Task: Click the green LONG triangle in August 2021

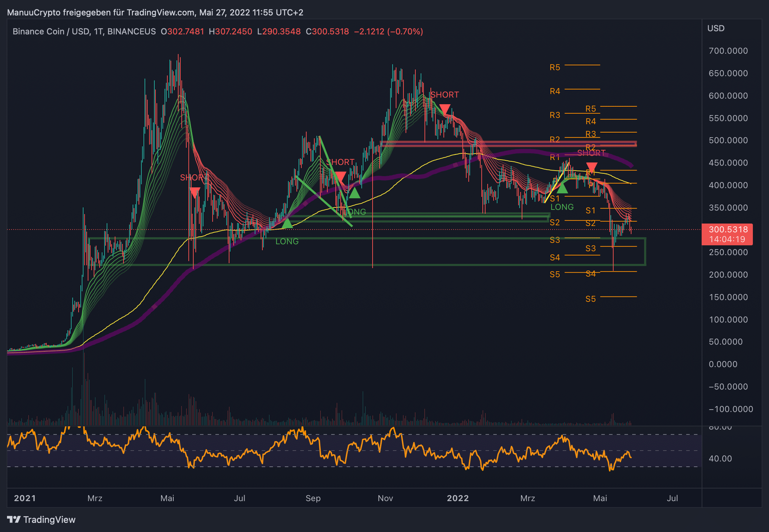Action: coord(287,223)
